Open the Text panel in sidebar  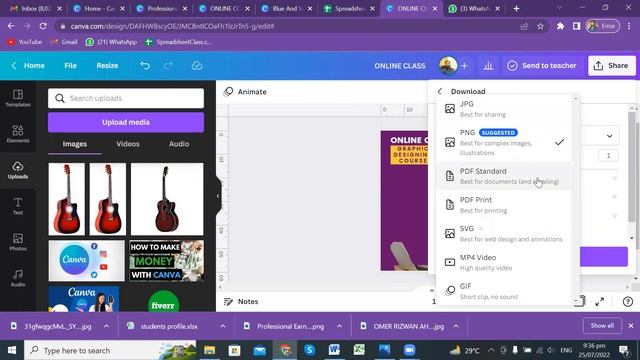tap(18, 206)
